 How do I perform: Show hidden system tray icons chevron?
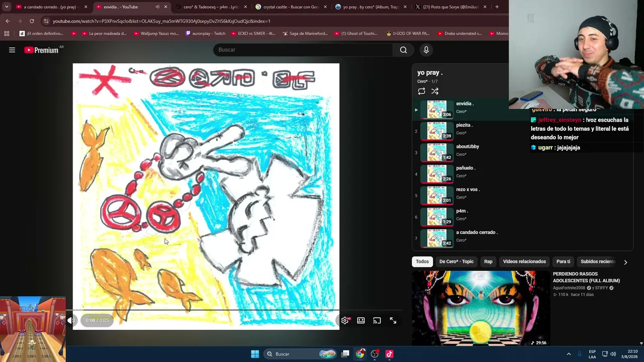point(569,354)
